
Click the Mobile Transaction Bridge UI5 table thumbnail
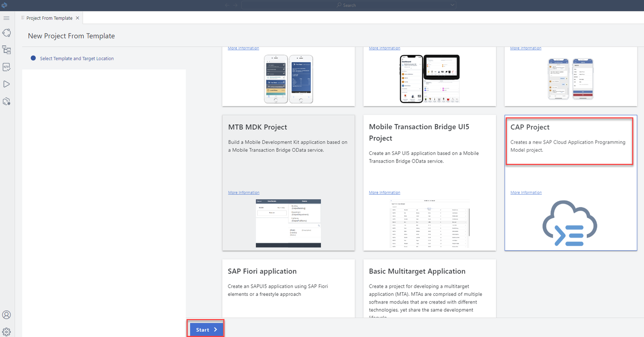tap(429, 223)
